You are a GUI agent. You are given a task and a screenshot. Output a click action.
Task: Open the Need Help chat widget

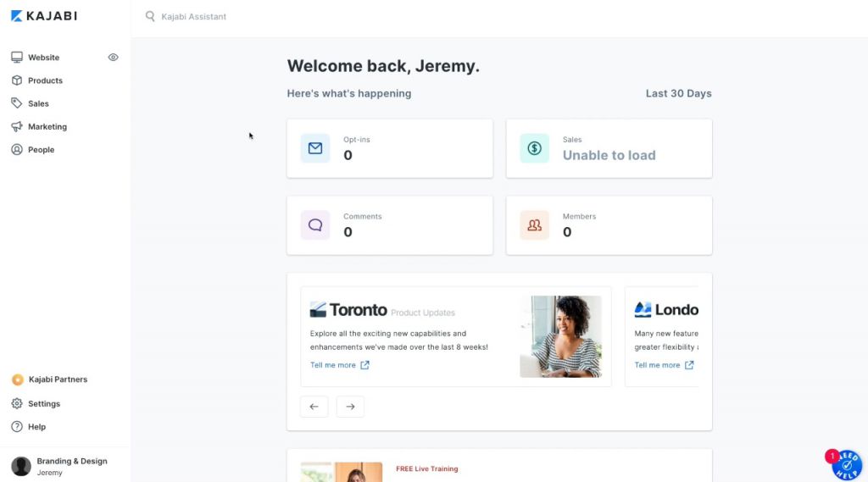(x=846, y=465)
